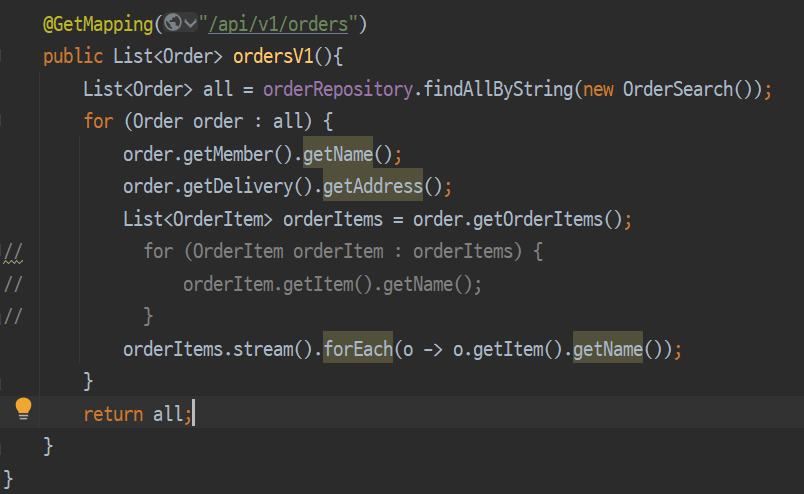Click the getMember method call
This screenshot has width=804, height=494.
click(x=228, y=154)
